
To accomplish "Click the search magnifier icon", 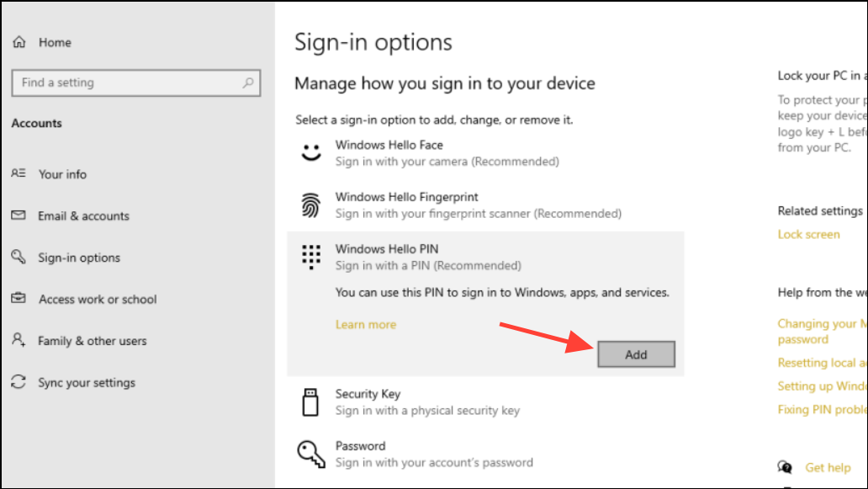I will 248,82.
